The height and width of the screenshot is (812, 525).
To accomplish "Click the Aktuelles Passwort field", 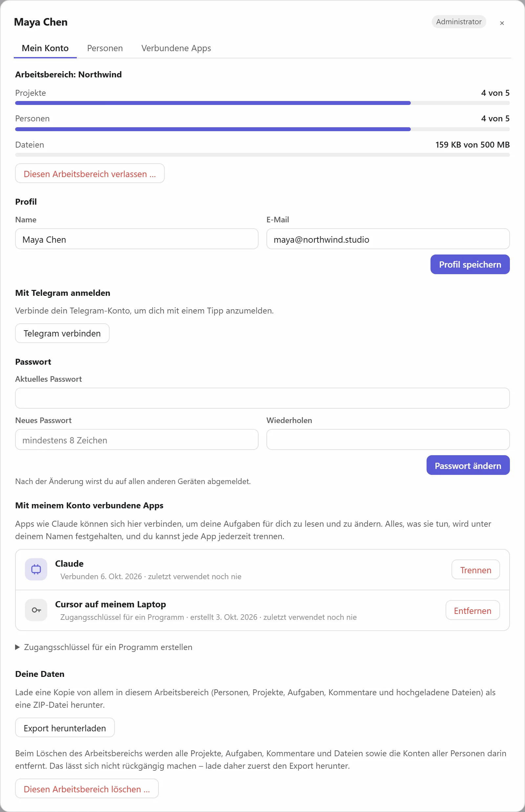I will pos(262,398).
